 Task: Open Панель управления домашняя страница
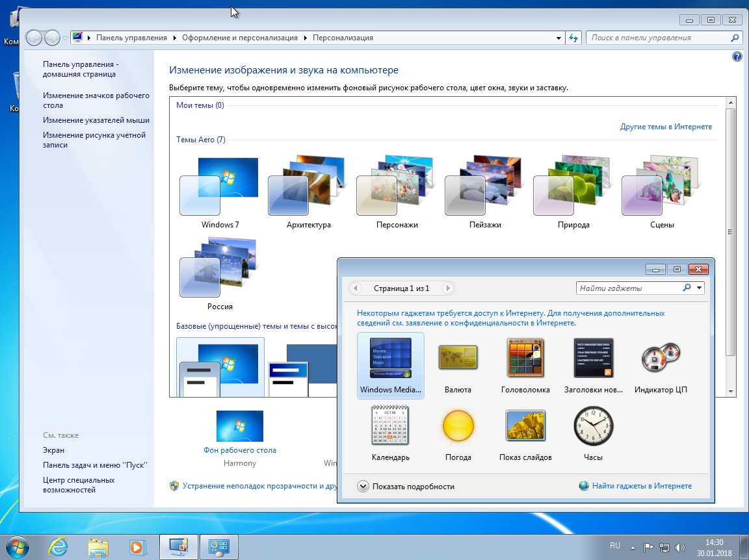point(81,70)
